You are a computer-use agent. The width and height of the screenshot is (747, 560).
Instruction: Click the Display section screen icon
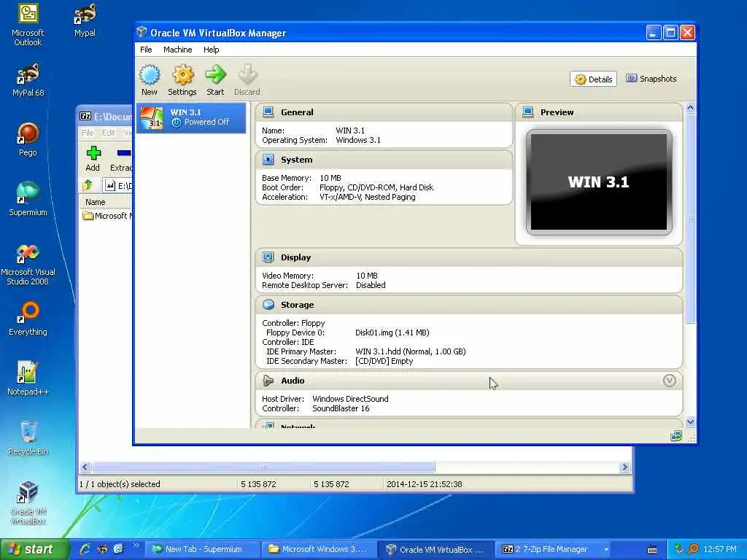(x=268, y=257)
